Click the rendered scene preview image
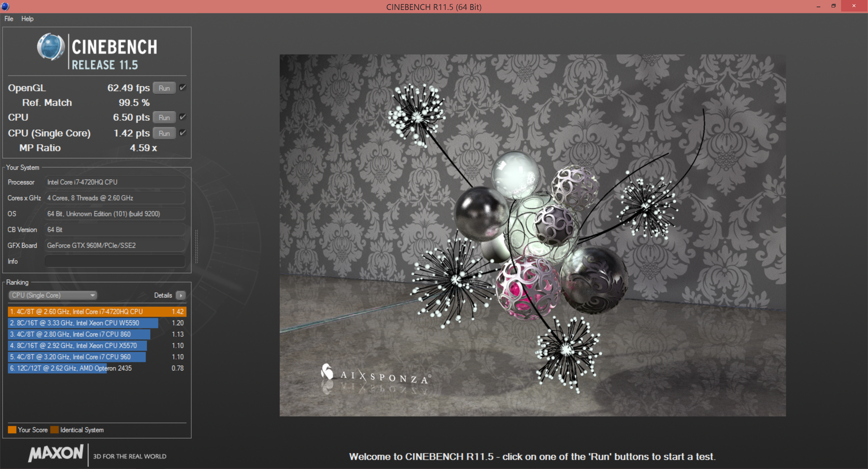 533,235
